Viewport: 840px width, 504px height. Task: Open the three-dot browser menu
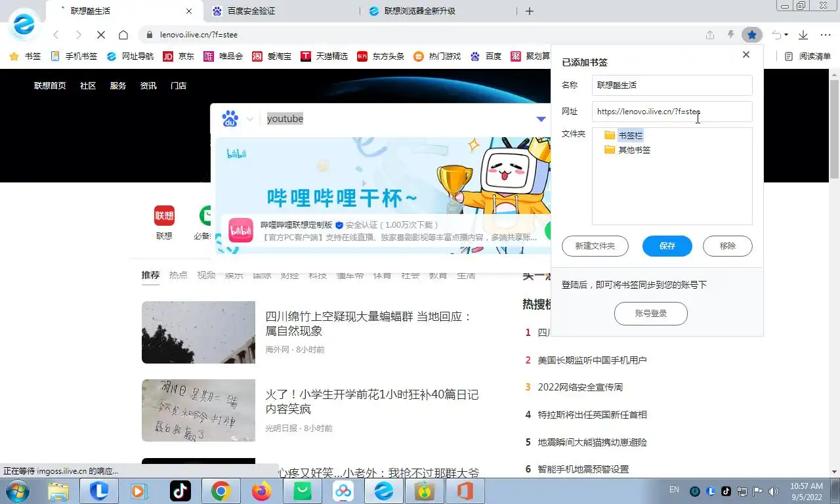(826, 35)
